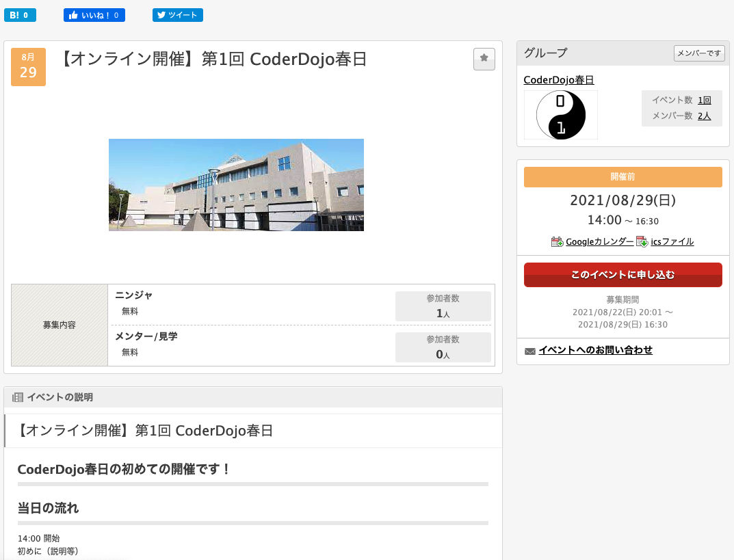Download the icsファイル link

(672, 242)
